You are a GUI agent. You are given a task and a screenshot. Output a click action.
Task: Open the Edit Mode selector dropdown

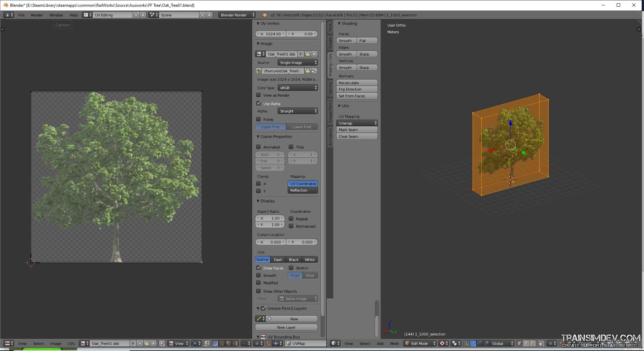tap(420, 343)
